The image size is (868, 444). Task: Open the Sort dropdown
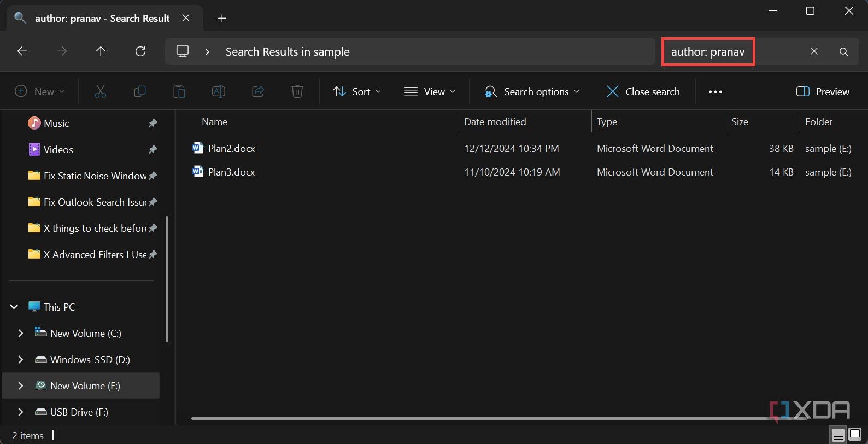point(357,91)
